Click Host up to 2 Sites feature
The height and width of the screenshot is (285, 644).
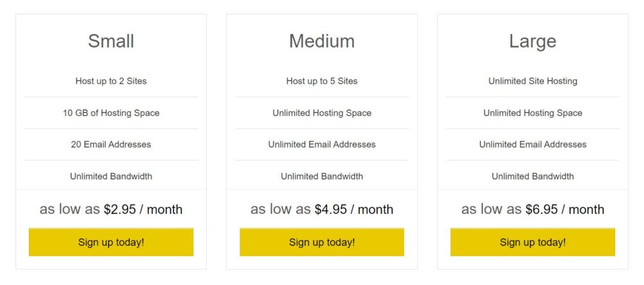(111, 81)
